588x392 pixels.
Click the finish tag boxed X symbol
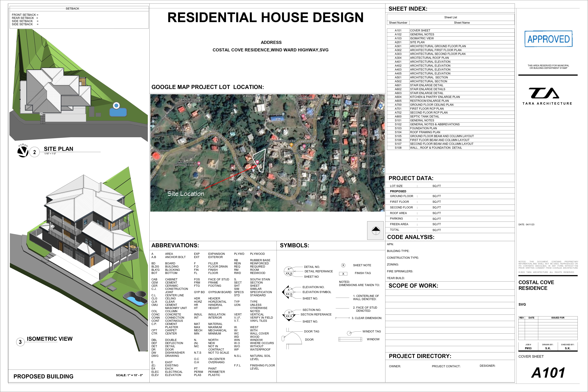tap(343, 274)
